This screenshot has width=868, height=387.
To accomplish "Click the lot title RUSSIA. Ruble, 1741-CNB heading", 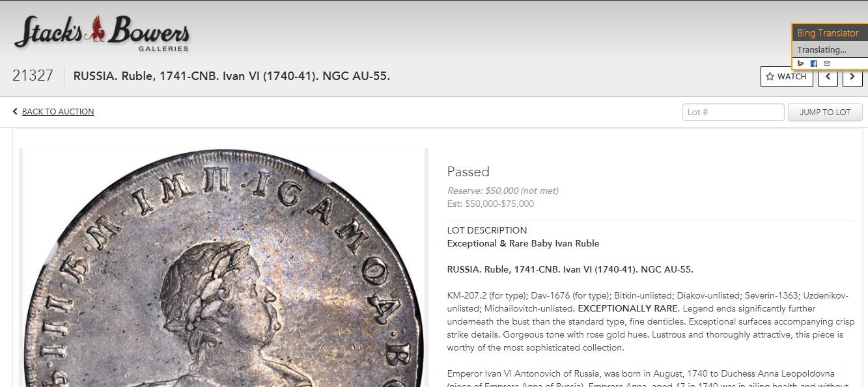I will [232, 76].
